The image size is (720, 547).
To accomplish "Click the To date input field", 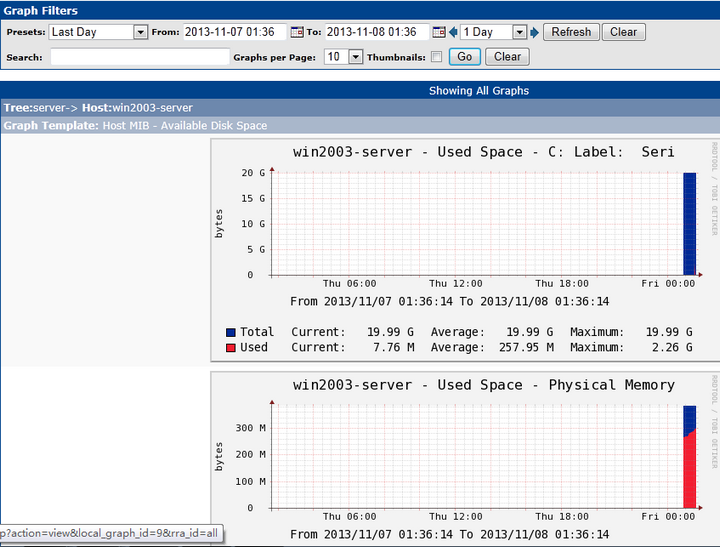I will point(377,32).
